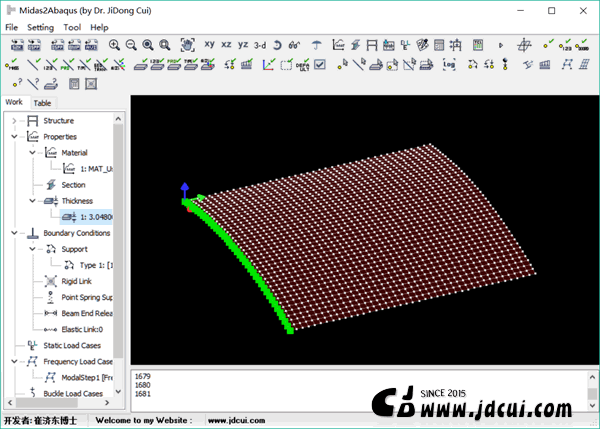Switch to the yz plane view

pos(243,44)
